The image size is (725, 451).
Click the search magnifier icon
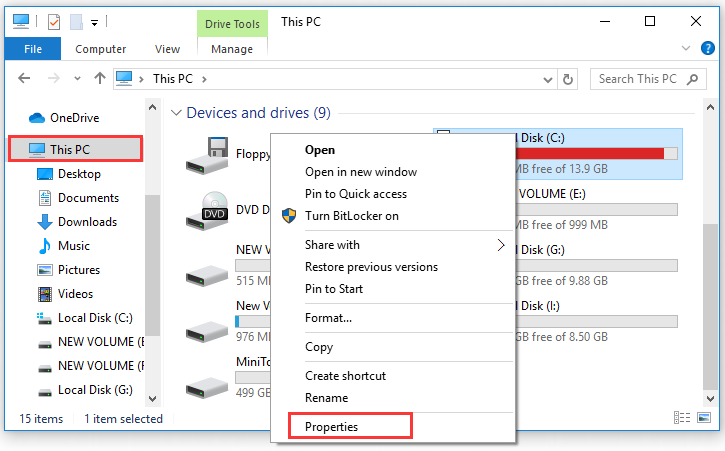692,80
